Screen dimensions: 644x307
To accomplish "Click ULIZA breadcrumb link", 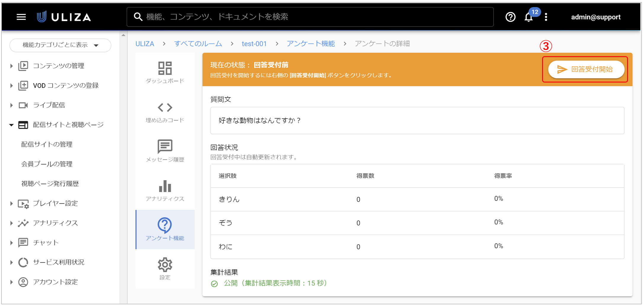I will (x=145, y=44).
